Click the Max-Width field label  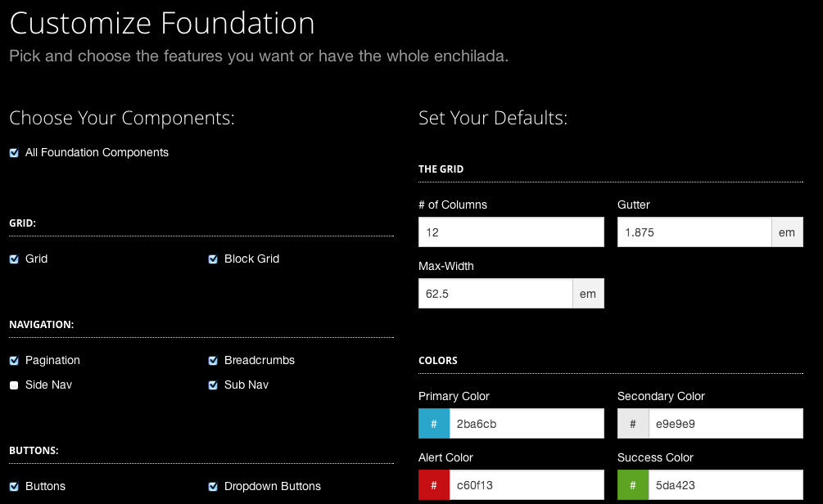tap(446, 266)
